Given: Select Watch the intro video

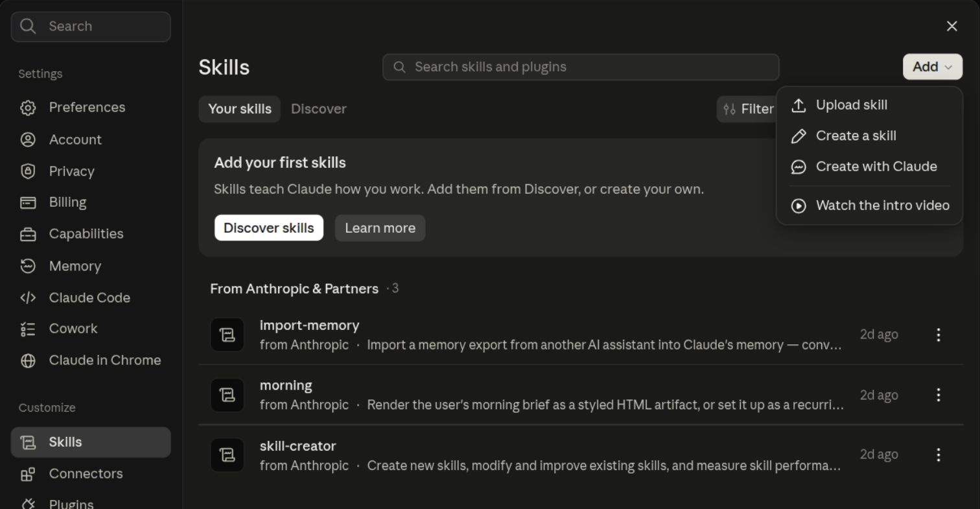Looking at the screenshot, I should click(869, 206).
